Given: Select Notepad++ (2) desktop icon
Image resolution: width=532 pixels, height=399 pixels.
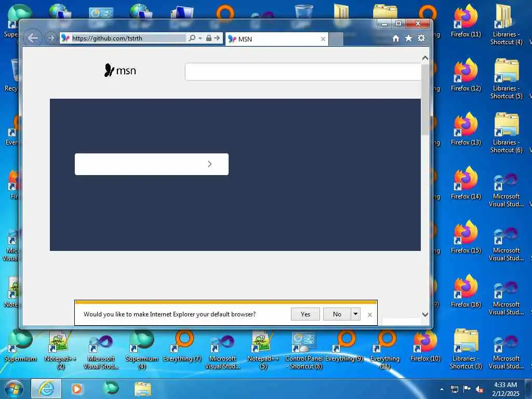Looking at the screenshot, I should coord(61,349).
